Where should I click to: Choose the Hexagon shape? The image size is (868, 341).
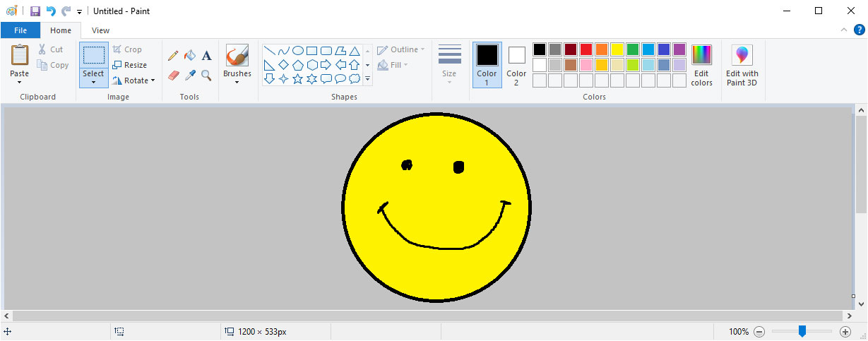[312, 65]
